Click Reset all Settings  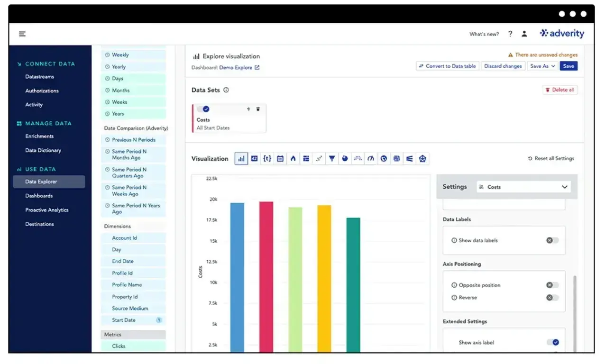[551, 159]
